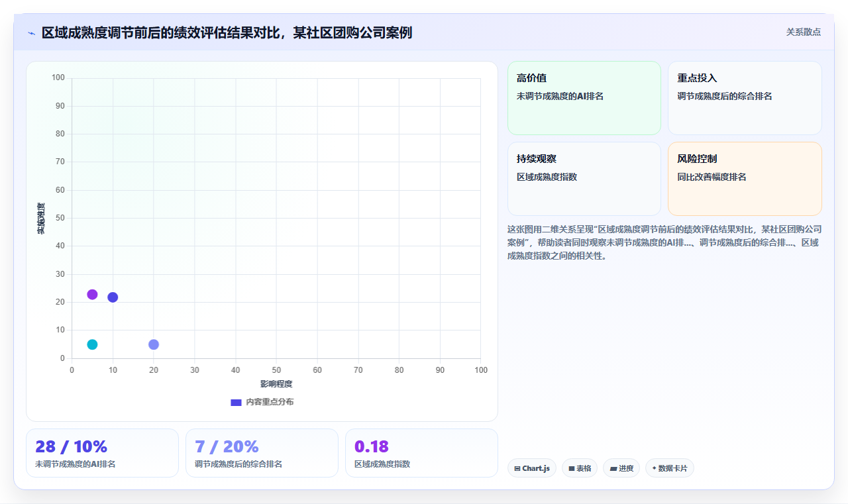Click the 实施难度 y-axis title
Image resolution: width=848 pixels, height=504 pixels.
click(x=41, y=219)
